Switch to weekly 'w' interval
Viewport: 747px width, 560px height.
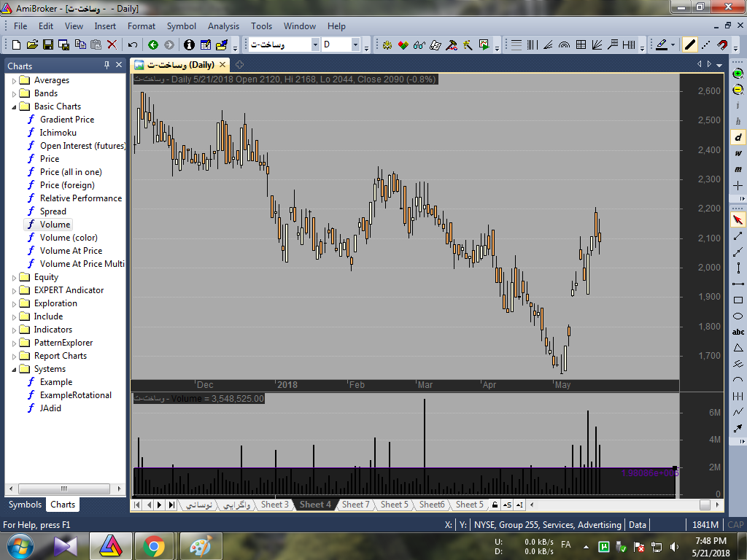738,153
